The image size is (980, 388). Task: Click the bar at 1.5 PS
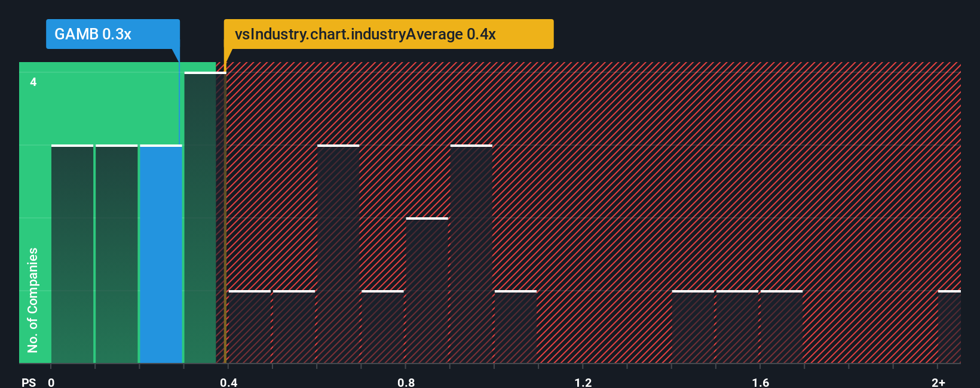[x=737, y=327]
